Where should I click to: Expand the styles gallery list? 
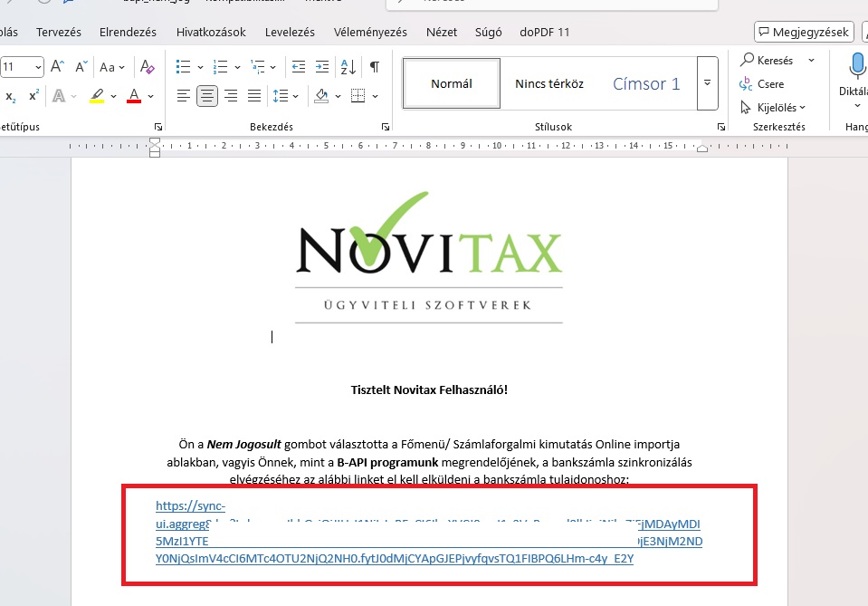707,83
